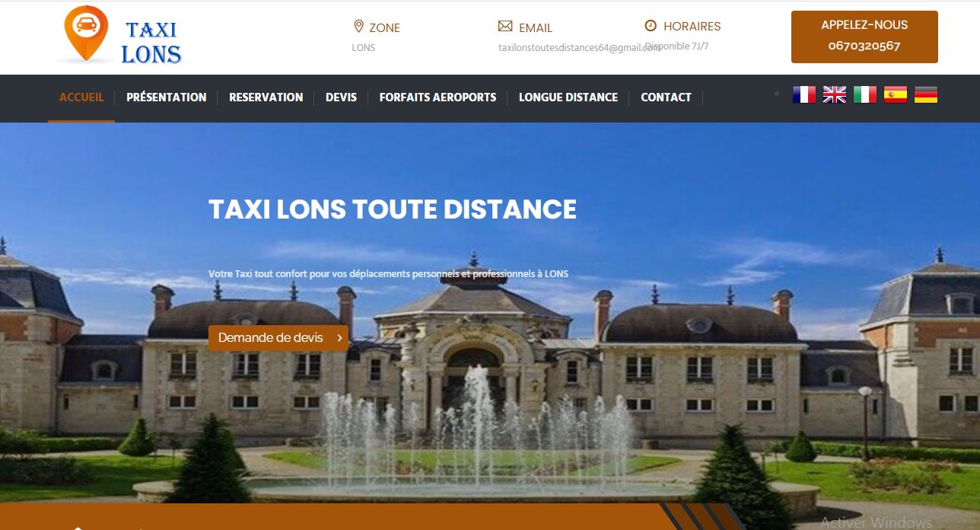Select the German flag language option
Screen dimensions: 980x530
point(925,95)
